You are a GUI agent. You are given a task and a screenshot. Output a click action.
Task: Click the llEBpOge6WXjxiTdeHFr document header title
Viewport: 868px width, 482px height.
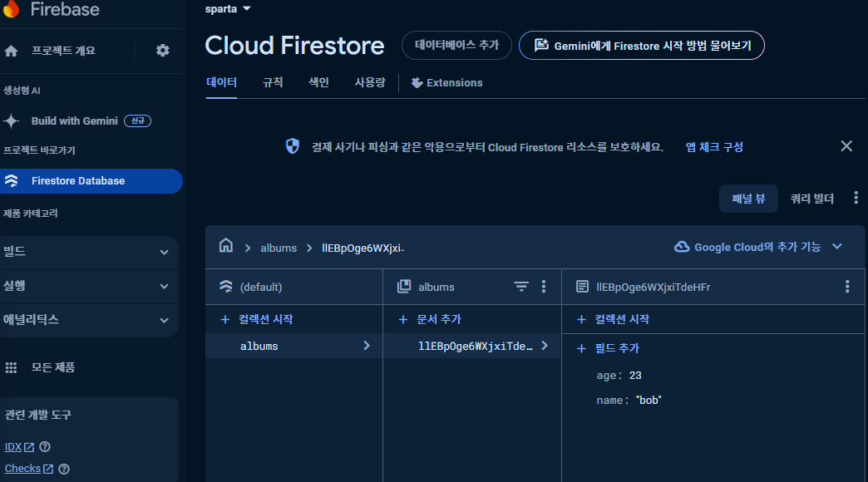pyautogui.click(x=653, y=287)
